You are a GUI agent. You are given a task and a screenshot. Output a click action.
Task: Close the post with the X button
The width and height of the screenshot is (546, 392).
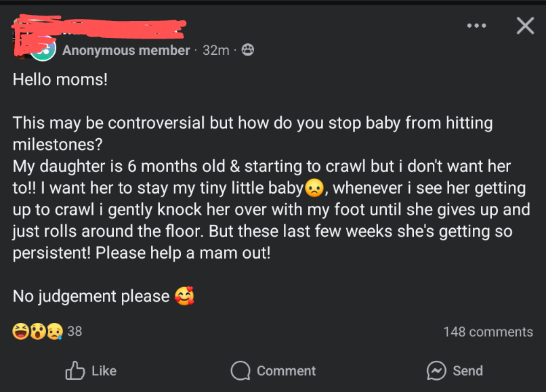tap(525, 26)
